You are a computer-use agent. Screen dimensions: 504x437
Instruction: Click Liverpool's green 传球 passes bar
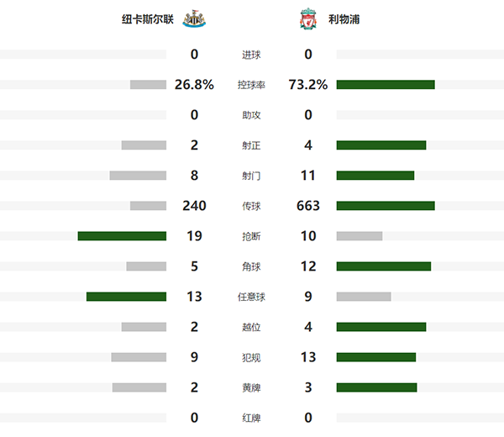pyautogui.click(x=386, y=206)
